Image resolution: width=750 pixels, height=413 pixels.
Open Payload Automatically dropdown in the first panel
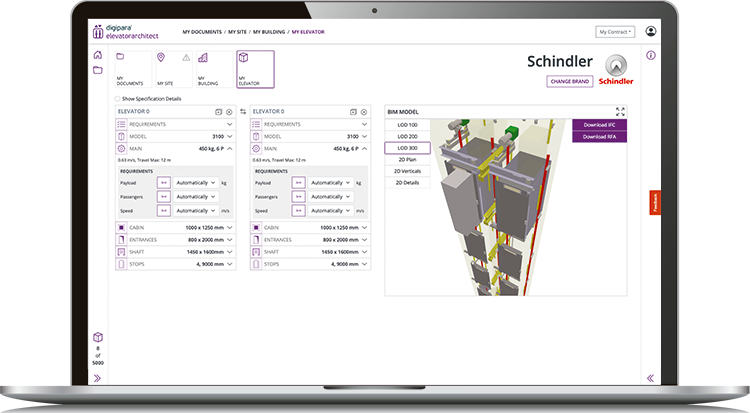tap(196, 183)
